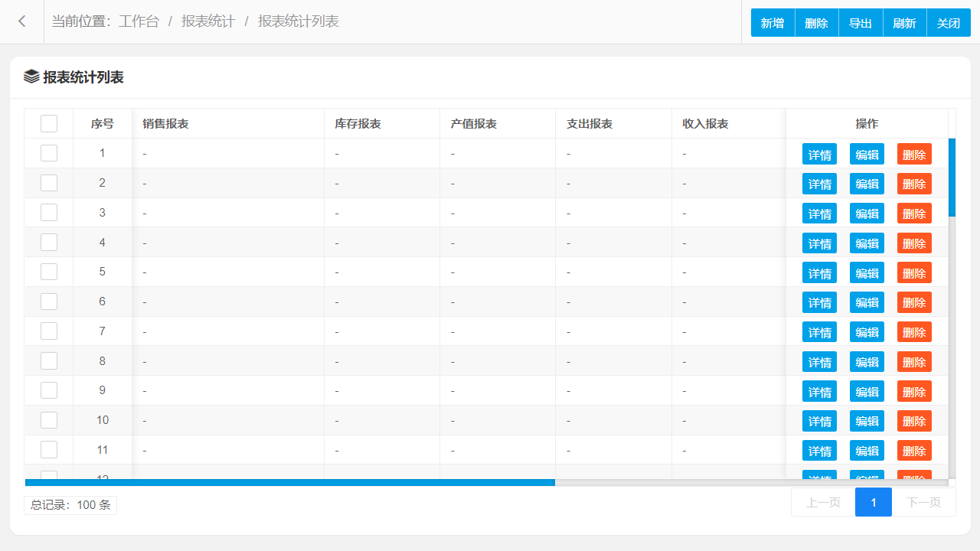Click the vertical table scrollbar thumb
The height and width of the screenshot is (551, 980).
tap(952, 177)
